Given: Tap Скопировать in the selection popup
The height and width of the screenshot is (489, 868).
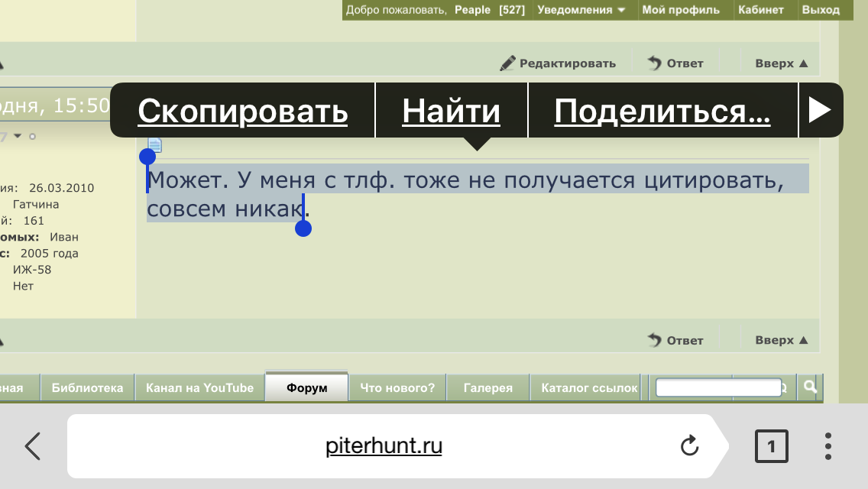Looking at the screenshot, I should click(x=243, y=112).
